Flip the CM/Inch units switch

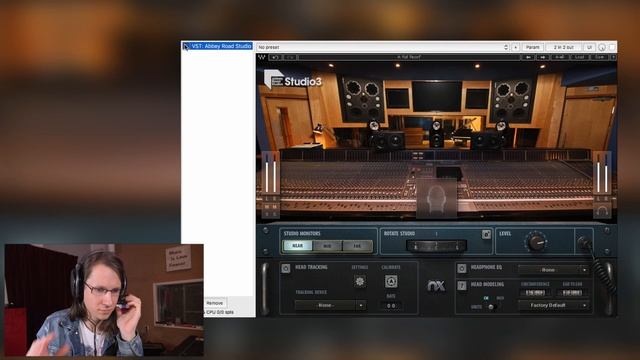click(x=491, y=307)
